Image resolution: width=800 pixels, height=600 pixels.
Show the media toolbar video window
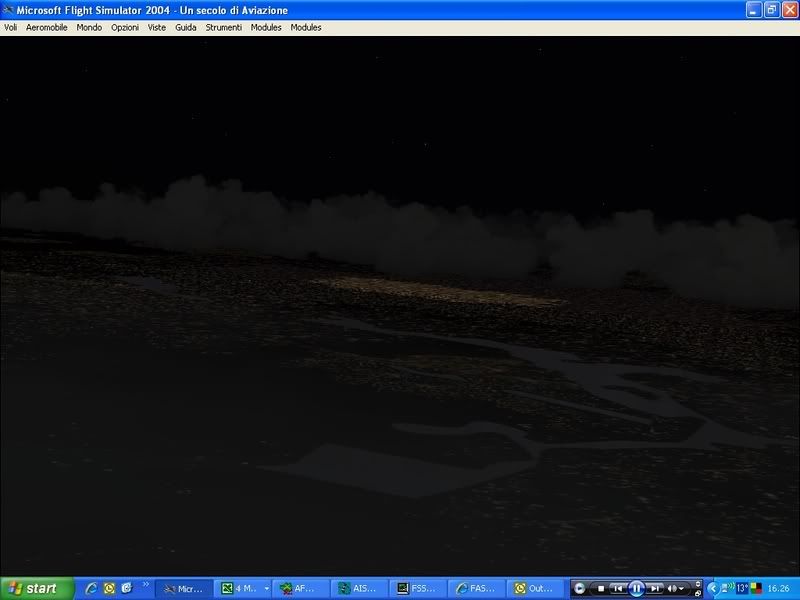click(697, 584)
